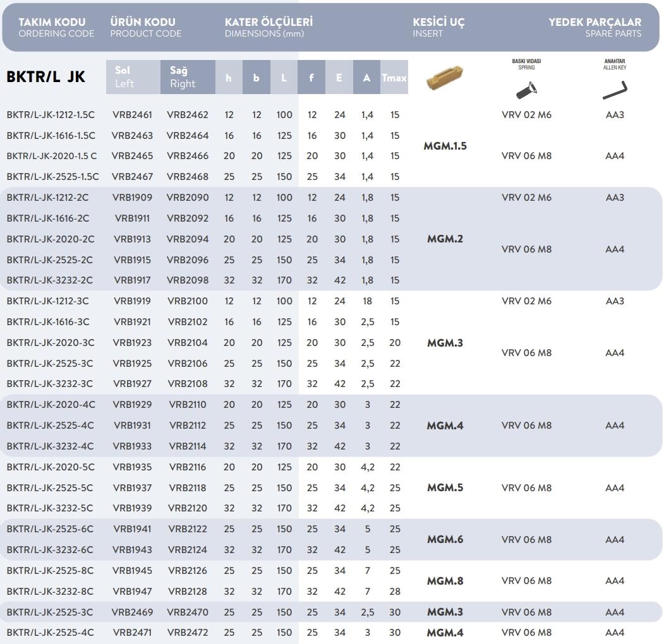Click the MGM.3 label beside VRB1923 row
This screenshot has width=664, height=644.
(x=445, y=343)
